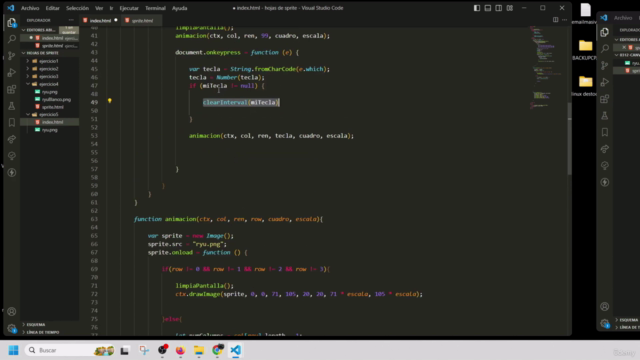
Task: Click the editor vertical scrollbar thumb
Action: pyautogui.click(x=569, y=138)
